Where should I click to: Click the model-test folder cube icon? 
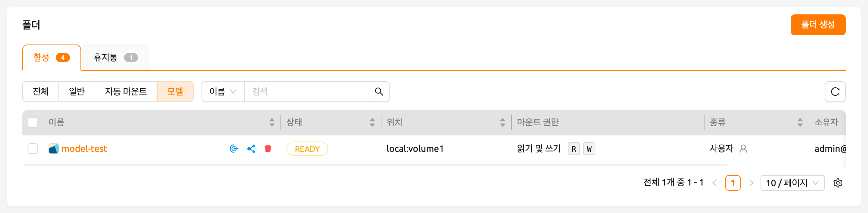tap(54, 149)
